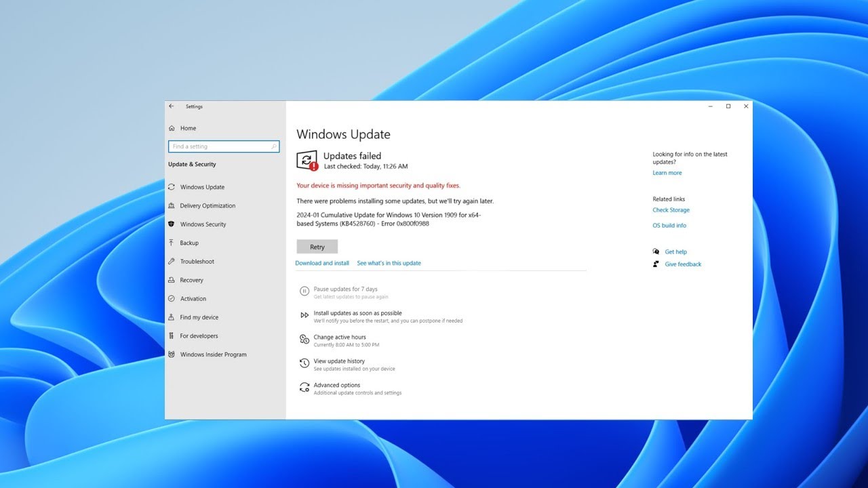Open Change active hours

[x=339, y=337]
